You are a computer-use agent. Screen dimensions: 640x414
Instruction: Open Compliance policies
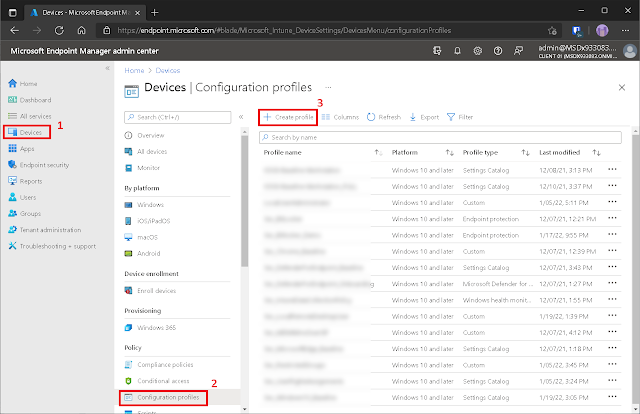click(x=159, y=365)
